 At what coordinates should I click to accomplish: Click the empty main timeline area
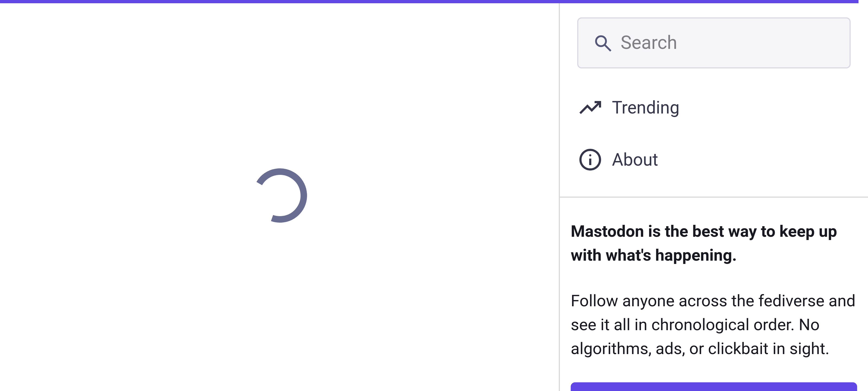(270, 304)
